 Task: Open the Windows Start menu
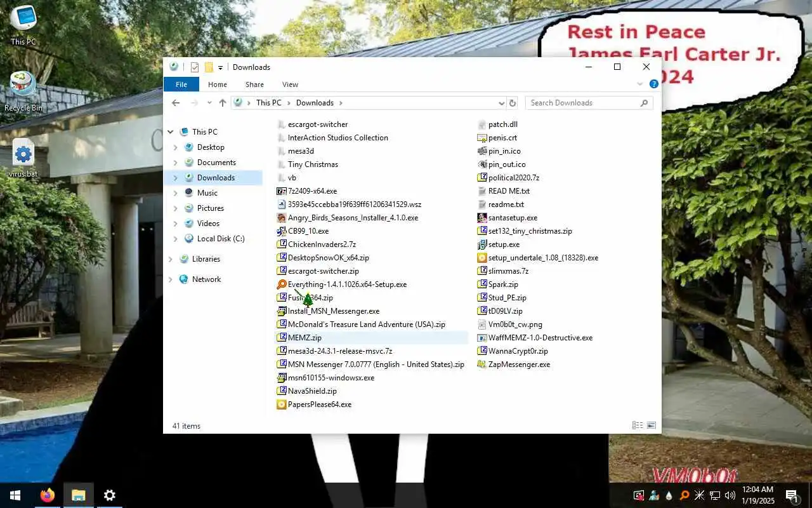(15, 495)
